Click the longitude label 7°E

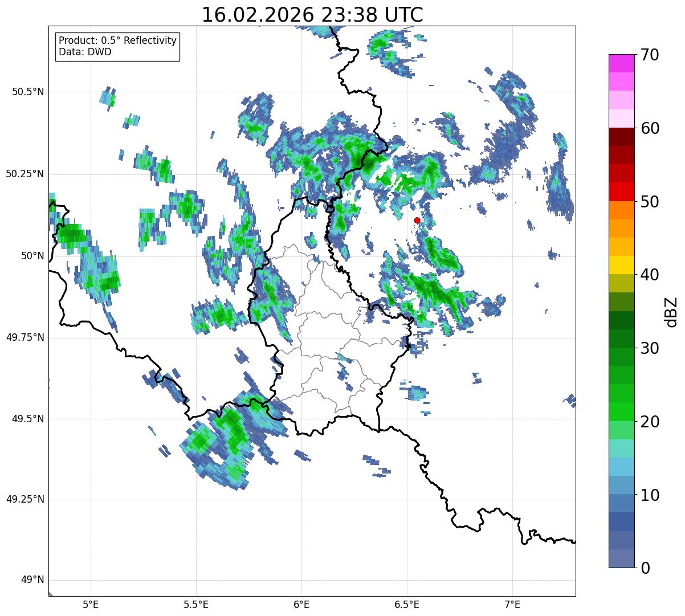click(512, 604)
